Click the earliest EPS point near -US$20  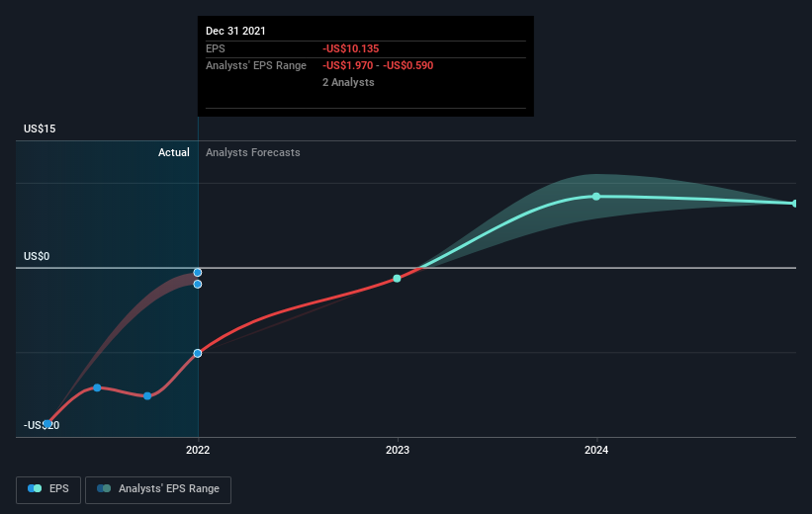pyautogui.click(x=47, y=423)
